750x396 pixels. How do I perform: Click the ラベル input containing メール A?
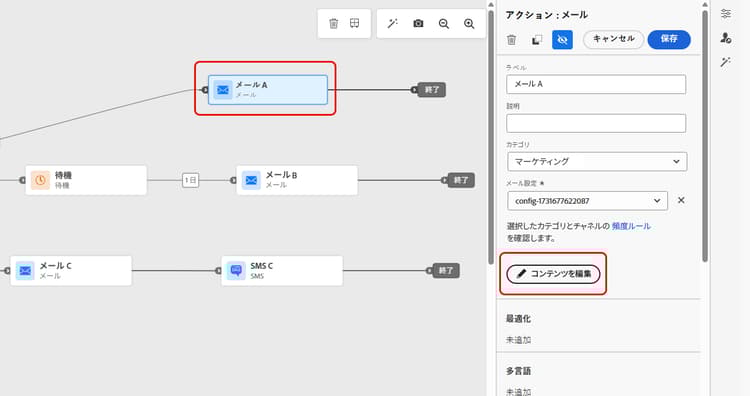pos(596,84)
